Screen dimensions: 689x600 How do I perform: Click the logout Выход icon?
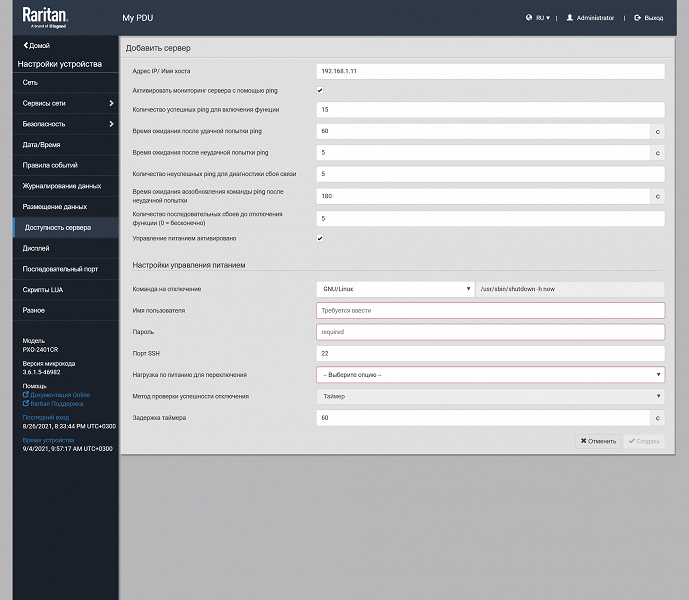click(x=637, y=18)
